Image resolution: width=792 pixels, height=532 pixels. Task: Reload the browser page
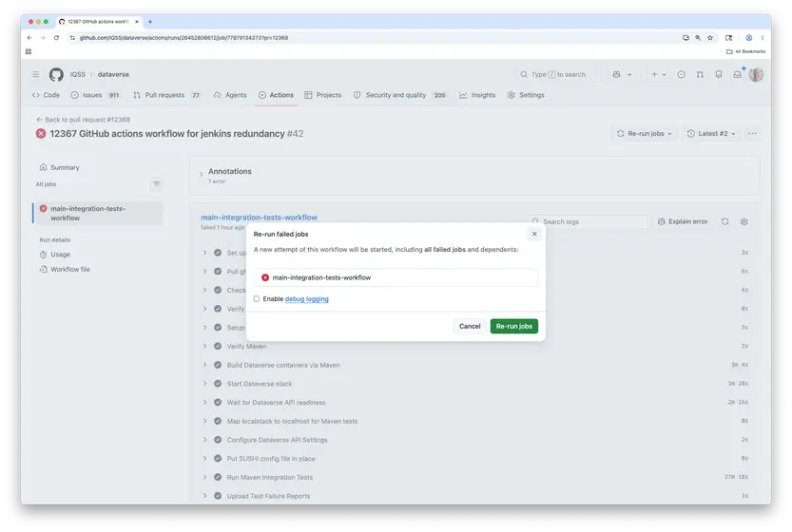[56, 38]
